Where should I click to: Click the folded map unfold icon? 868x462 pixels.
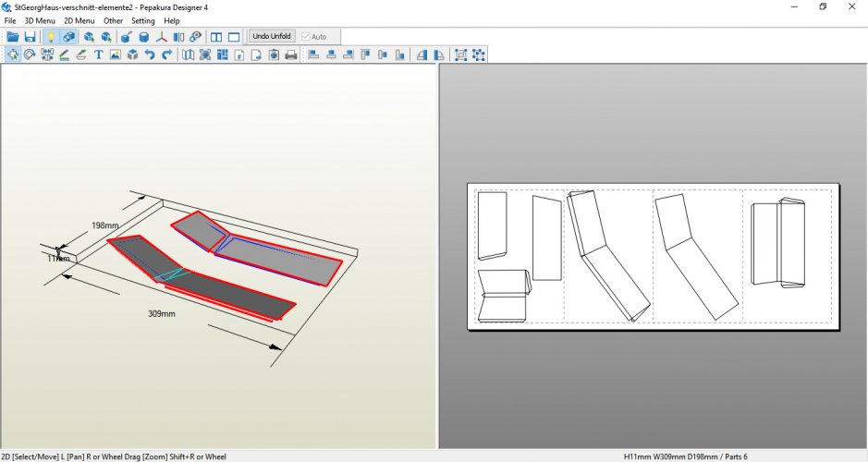click(189, 55)
